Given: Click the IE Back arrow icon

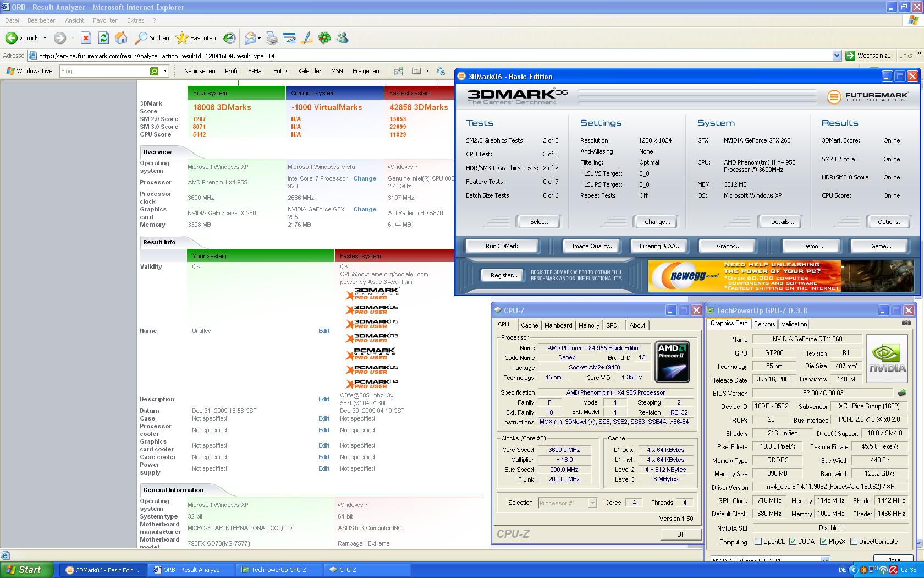Looking at the screenshot, I should (x=11, y=38).
